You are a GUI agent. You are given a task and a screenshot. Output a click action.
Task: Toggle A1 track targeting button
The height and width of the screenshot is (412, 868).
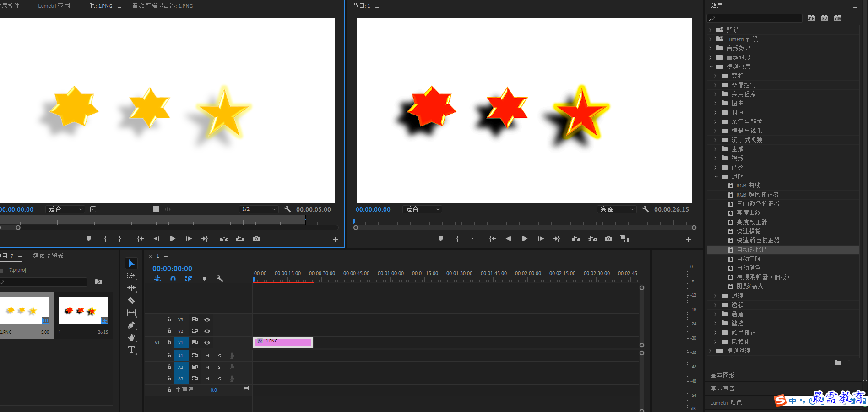pyautogui.click(x=181, y=356)
